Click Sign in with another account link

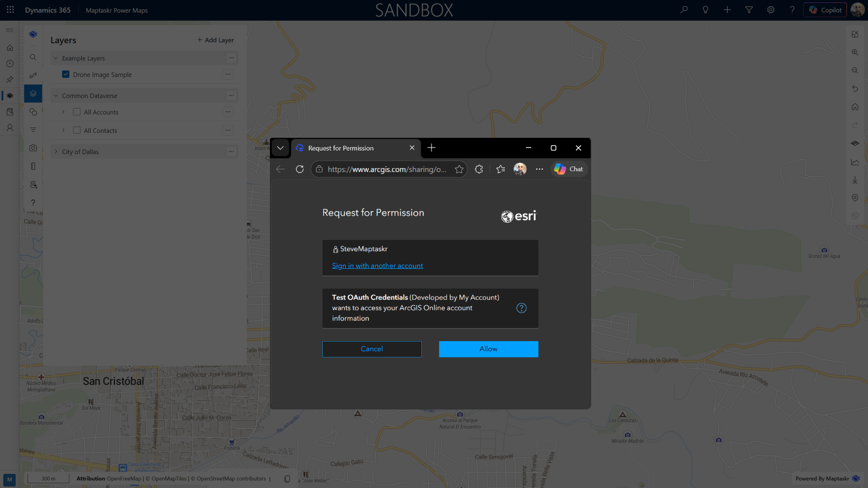coord(377,266)
